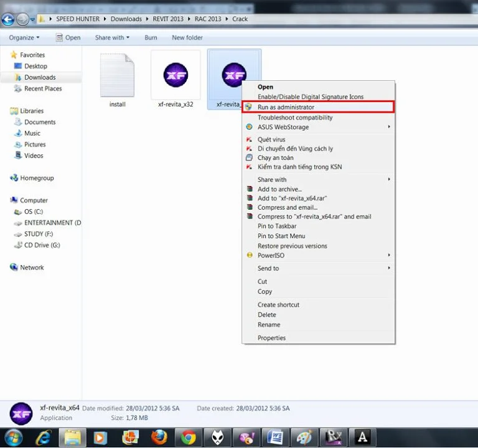This screenshot has height=448, width=478.
Task: Choose Run as administrator
Action: tap(318, 107)
